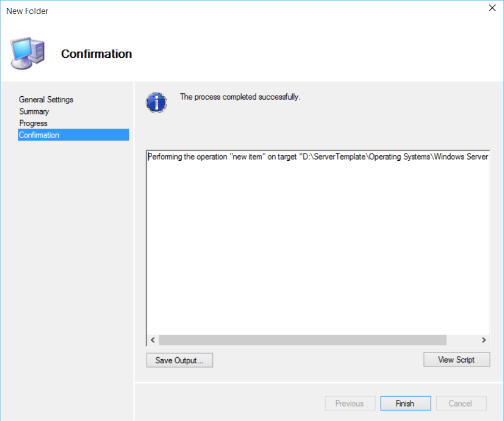
Task: Select the highlighted Confirmation step
Action: [39, 135]
